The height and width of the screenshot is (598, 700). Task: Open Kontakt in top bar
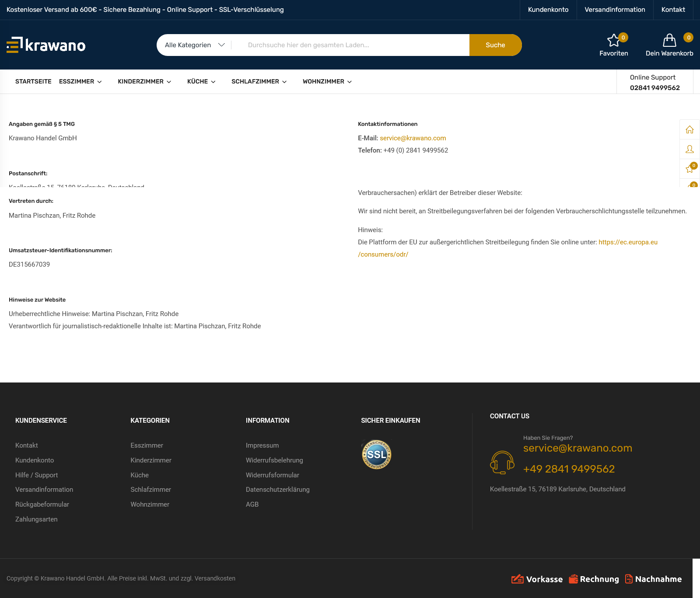point(673,10)
